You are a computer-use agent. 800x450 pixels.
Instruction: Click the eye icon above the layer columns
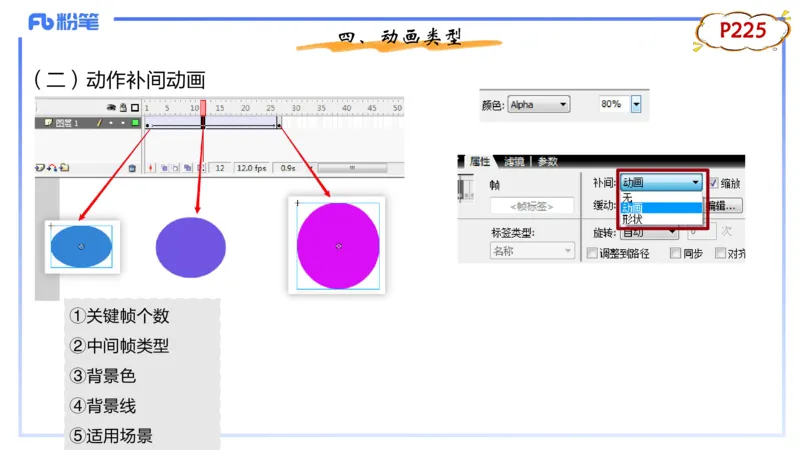[111, 108]
